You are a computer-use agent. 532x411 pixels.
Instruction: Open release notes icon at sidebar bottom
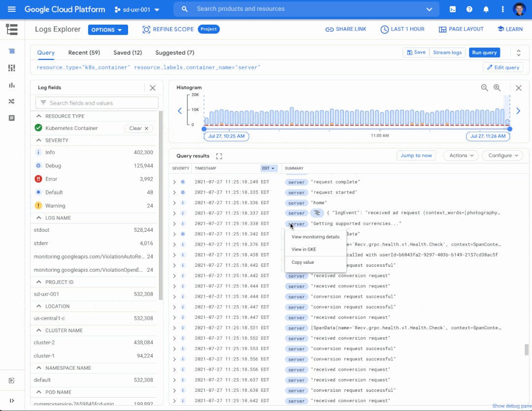tap(12, 380)
